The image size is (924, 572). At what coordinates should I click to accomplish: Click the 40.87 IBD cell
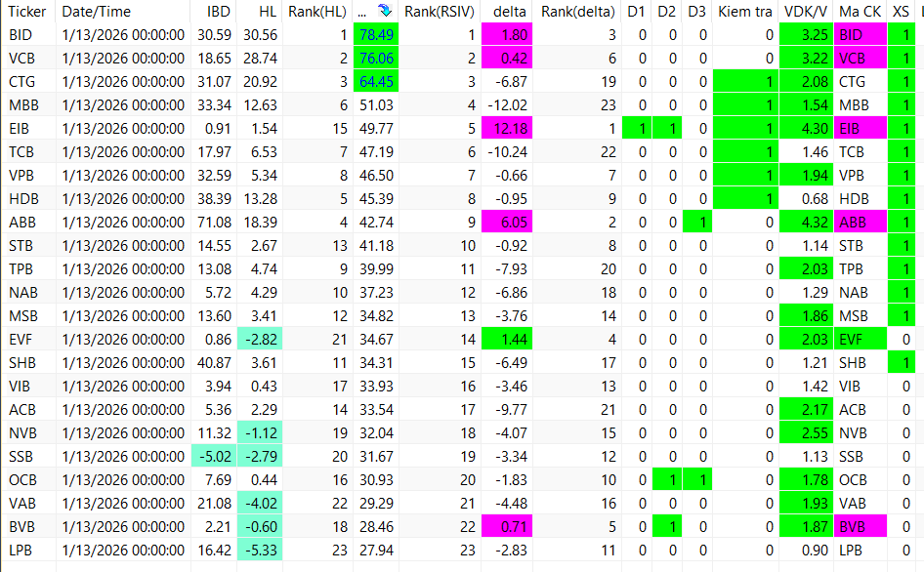tap(214, 363)
